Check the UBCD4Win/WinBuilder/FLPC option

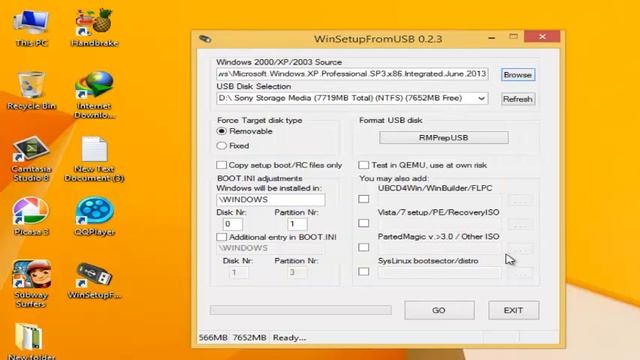[x=363, y=199]
